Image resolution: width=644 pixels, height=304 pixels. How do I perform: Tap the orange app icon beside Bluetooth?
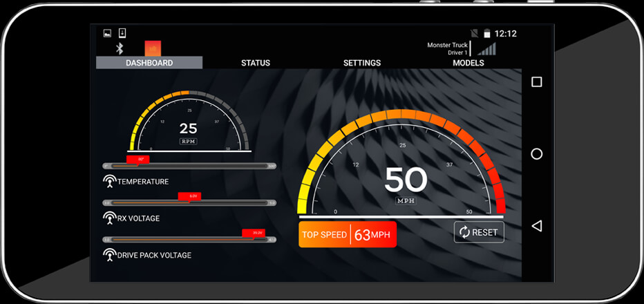click(x=153, y=48)
